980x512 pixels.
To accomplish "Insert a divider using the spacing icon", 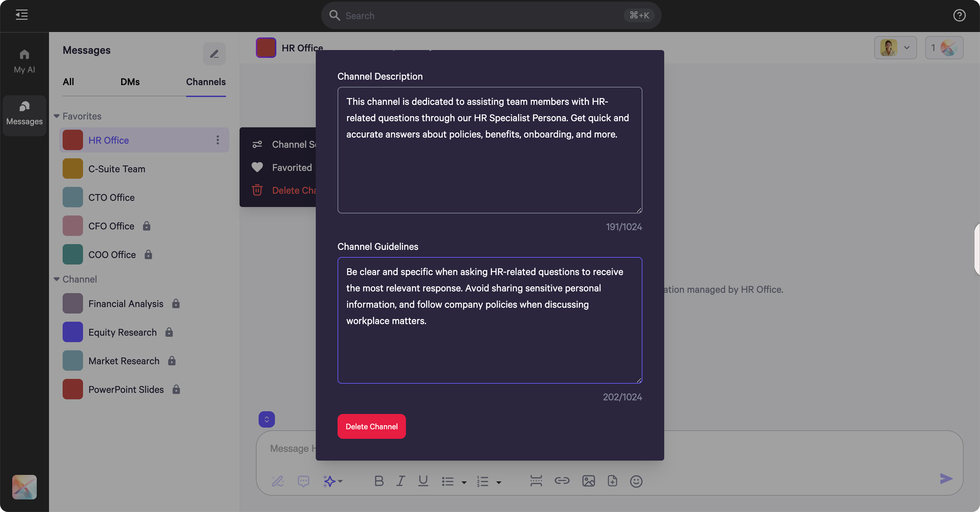I will tap(536, 481).
